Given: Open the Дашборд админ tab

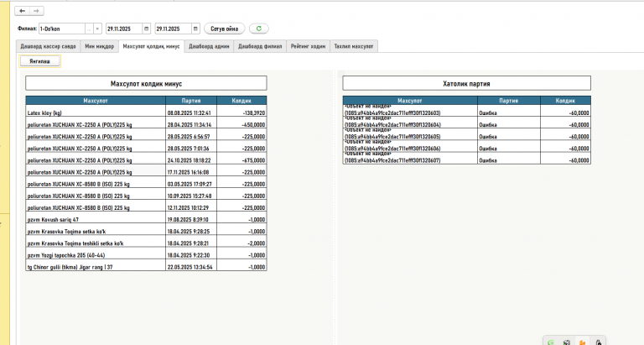Looking at the screenshot, I should [209, 46].
